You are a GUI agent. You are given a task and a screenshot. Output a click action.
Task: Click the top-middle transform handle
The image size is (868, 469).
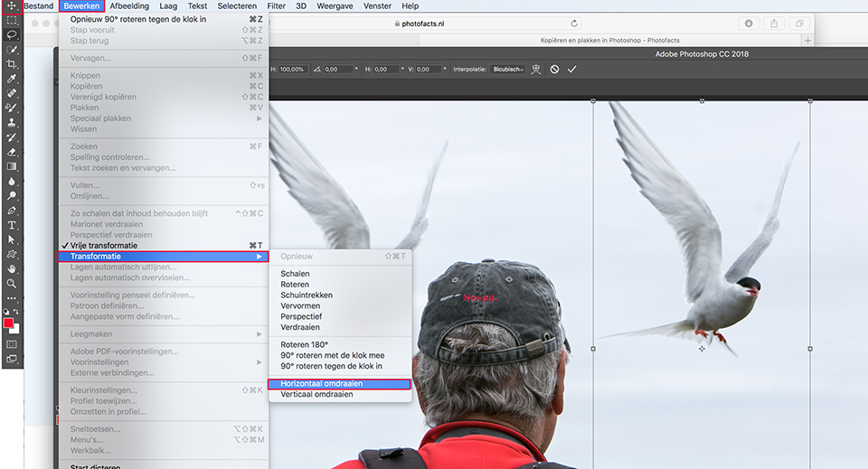pos(702,101)
